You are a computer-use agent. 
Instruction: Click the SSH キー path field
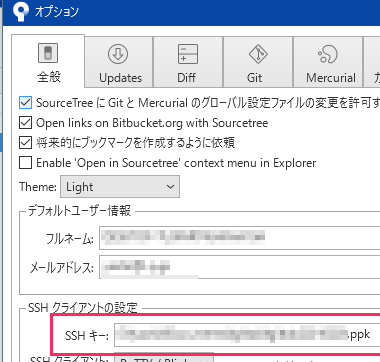[x=247, y=335]
